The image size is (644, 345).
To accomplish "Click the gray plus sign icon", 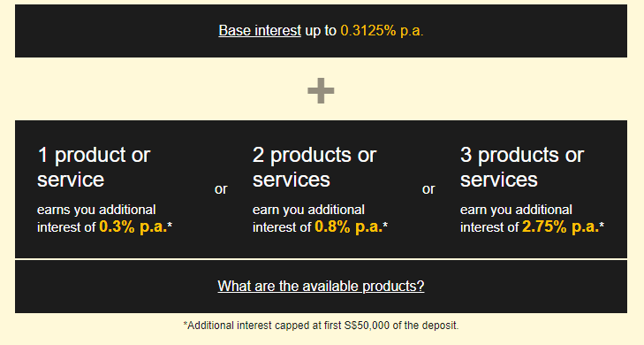I will (x=321, y=90).
